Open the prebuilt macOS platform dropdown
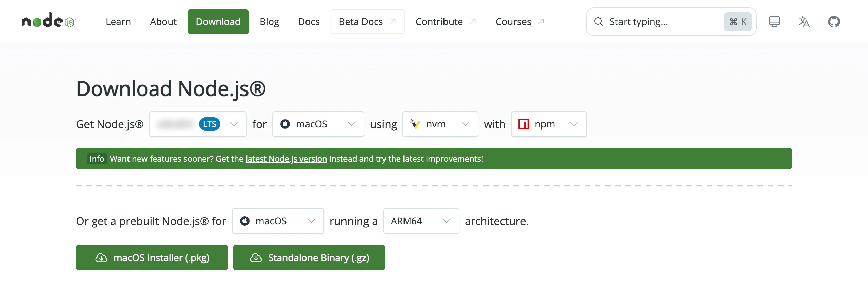Image resolution: width=868 pixels, height=282 pixels. (x=278, y=221)
